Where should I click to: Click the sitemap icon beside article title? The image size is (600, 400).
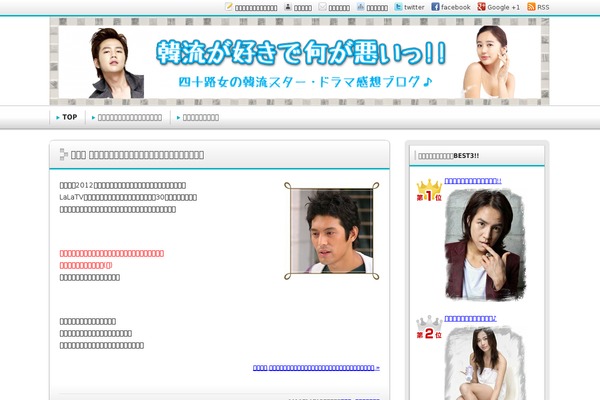click(64, 154)
